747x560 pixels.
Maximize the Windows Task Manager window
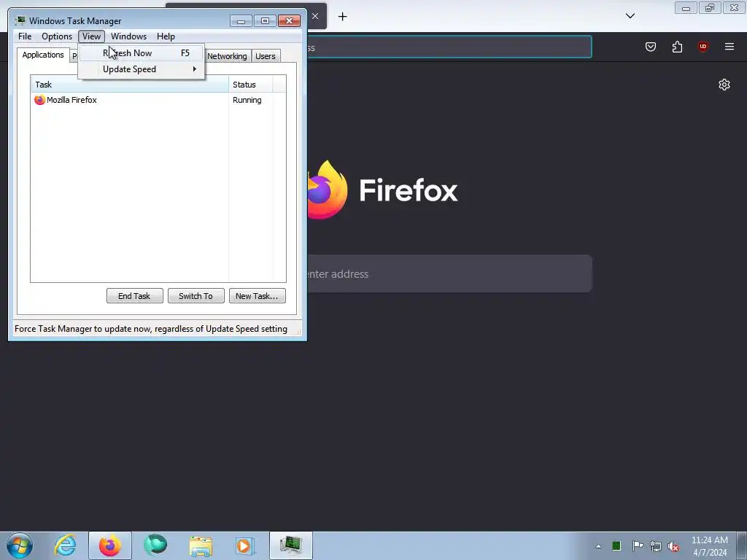coord(265,20)
